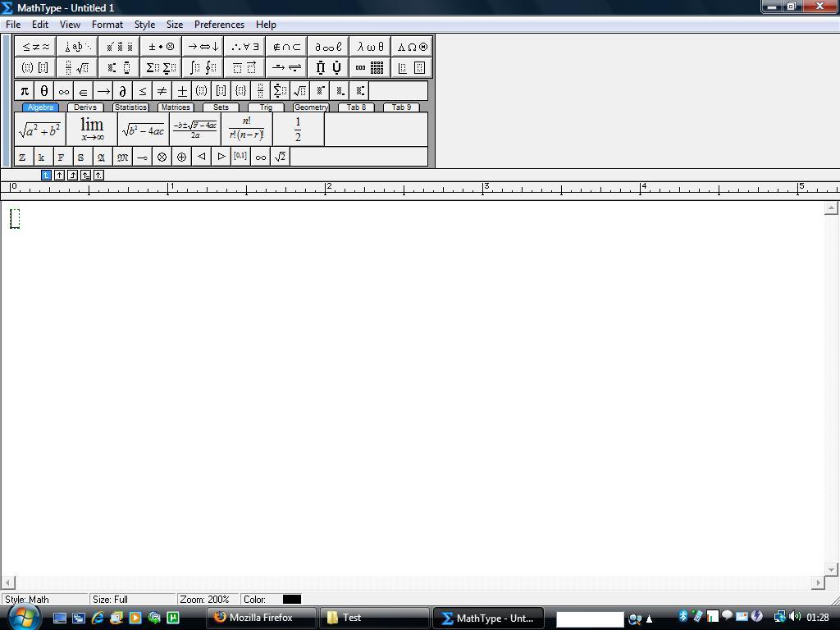Insert summation with limits from small bar

tap(281, 90)
